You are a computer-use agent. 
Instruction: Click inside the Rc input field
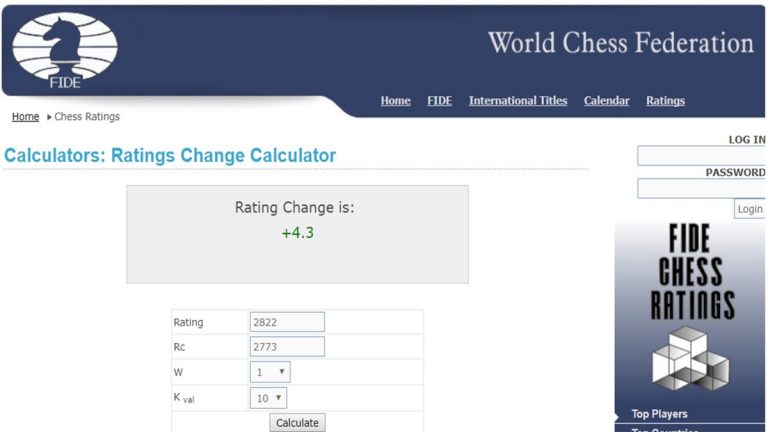[x=287, y=346]
